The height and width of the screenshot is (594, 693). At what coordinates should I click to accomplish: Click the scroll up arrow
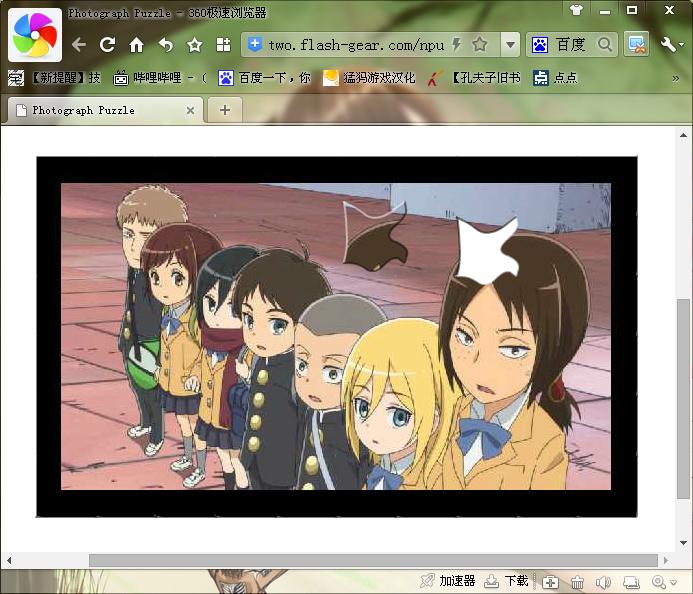[683, 135]
